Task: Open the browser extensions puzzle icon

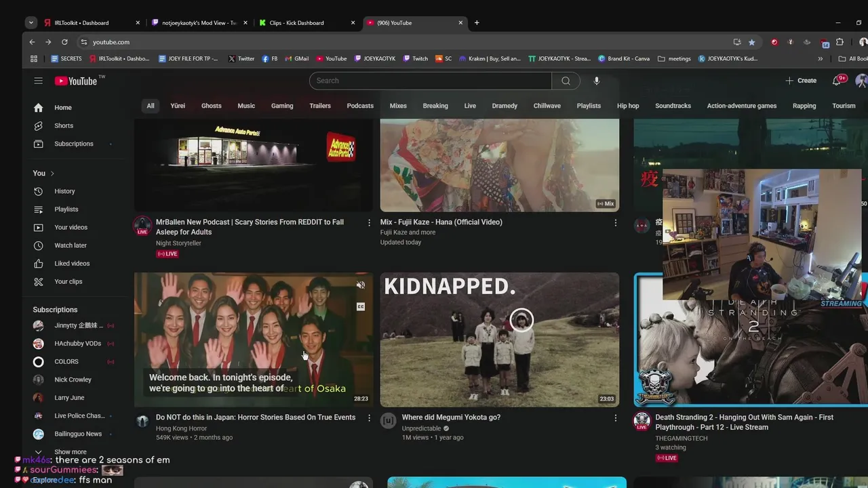Action: (x=840, y=42)
